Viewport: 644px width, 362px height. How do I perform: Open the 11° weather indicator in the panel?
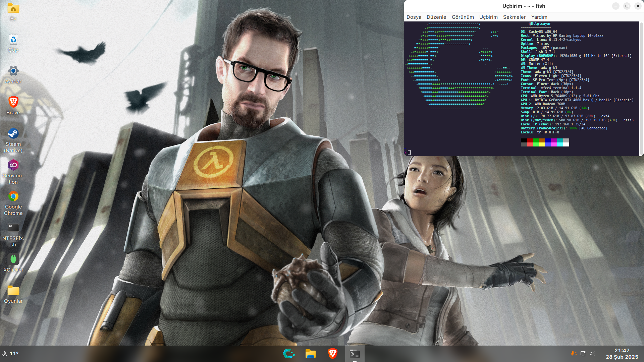pyautogui.click(x=10, y=354)
